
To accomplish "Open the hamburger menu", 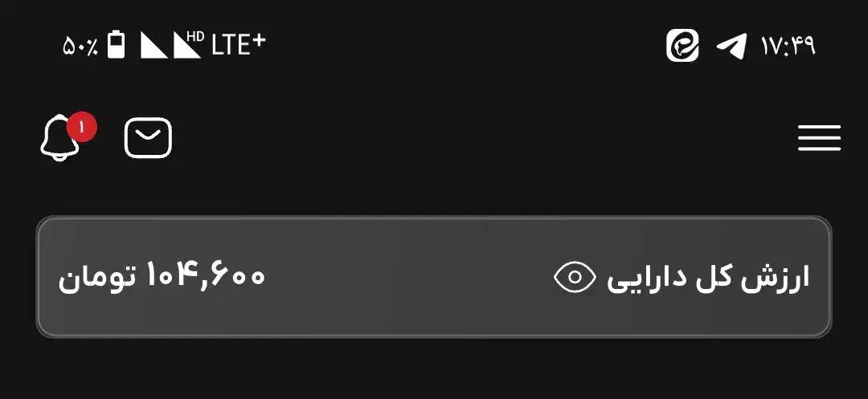I will (819, 138).
